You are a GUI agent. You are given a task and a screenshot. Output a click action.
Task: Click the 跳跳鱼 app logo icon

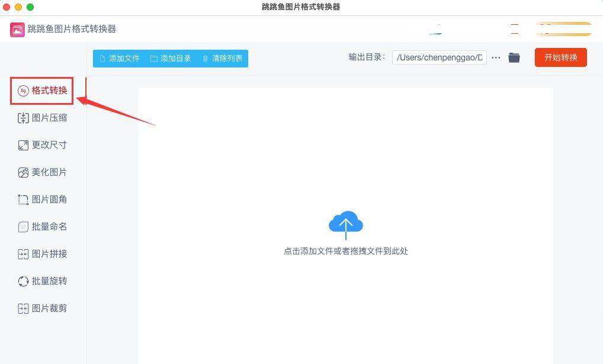pyautogui.click(x=17, y=29)
